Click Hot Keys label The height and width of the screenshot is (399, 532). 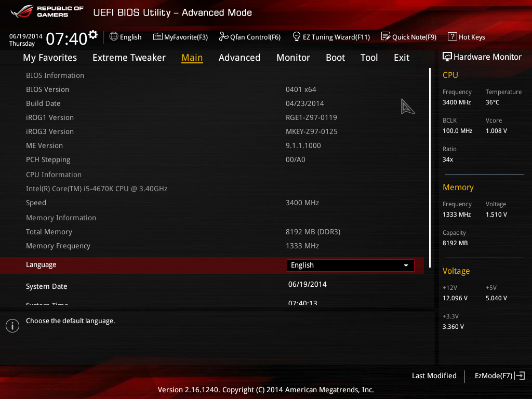(472, 37)
